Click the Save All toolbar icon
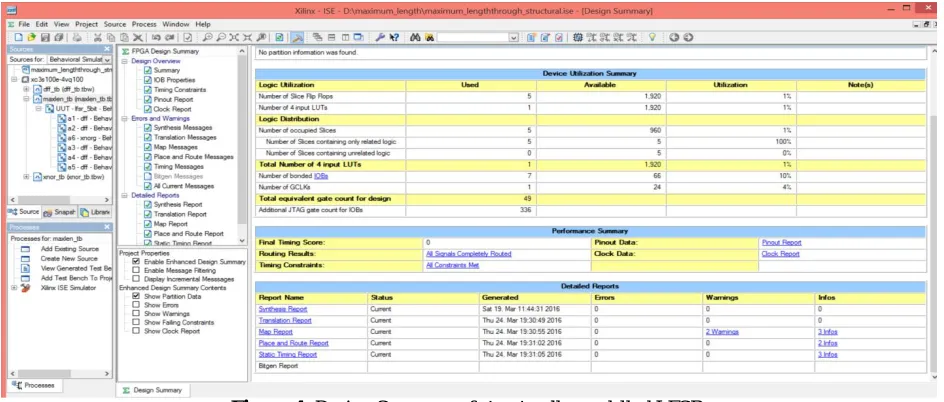 coord(59,37)
